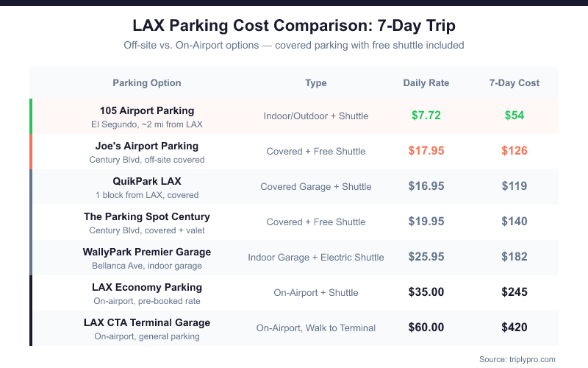588x368 pixels.
Task: Select the 105 Airport Parking name
Action: 147,110
